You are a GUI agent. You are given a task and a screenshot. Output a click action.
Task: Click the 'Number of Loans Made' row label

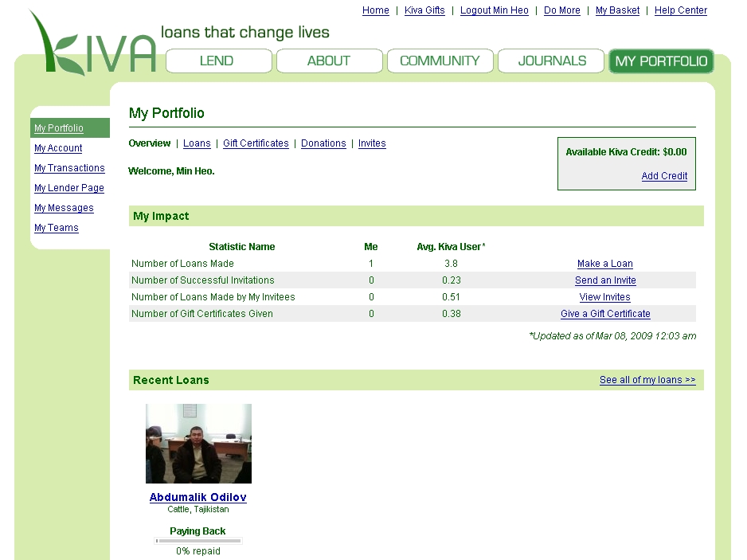182,264
